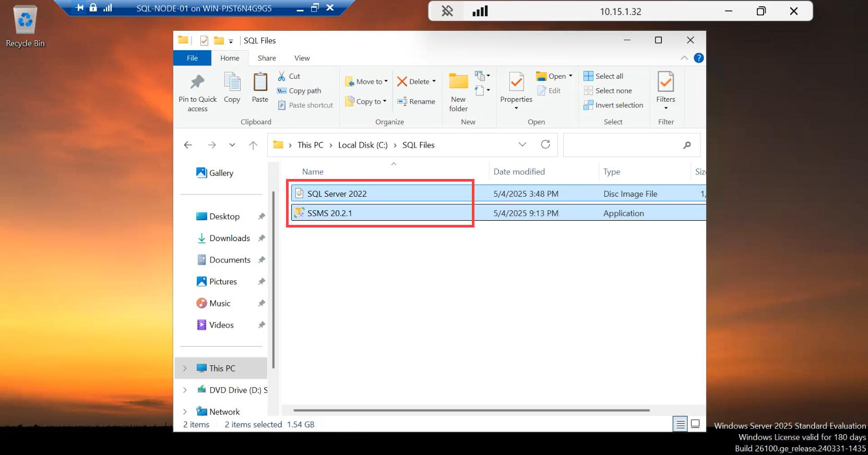Viewport: 868px width, 455px height.
Task: Open Customize Quick Access Toolbar arrow
Action: 231,41
